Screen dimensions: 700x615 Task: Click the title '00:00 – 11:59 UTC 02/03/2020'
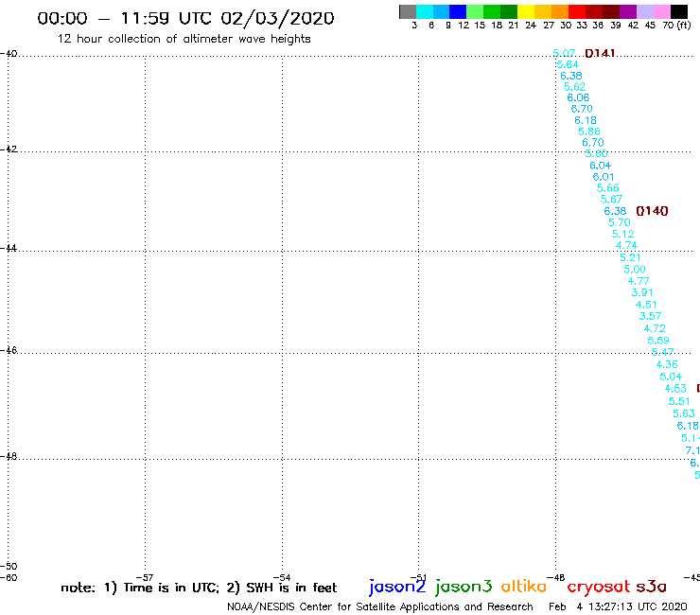pos(185,18)
